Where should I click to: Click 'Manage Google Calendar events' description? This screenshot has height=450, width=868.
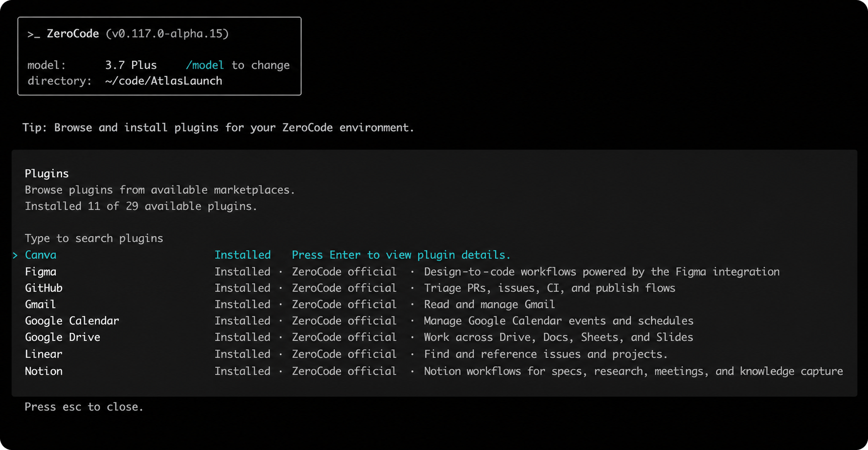click(559, 321)
